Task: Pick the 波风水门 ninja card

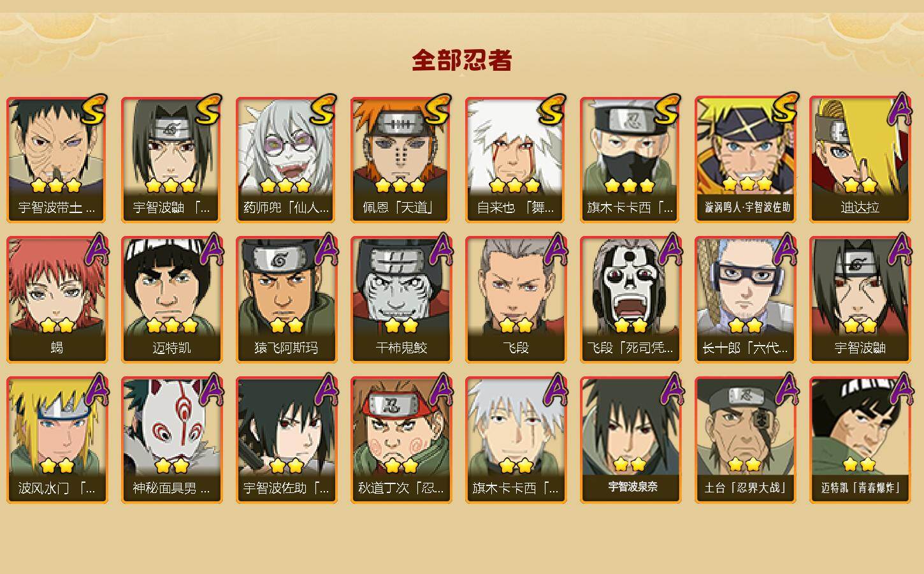Action: click(57, 440)
